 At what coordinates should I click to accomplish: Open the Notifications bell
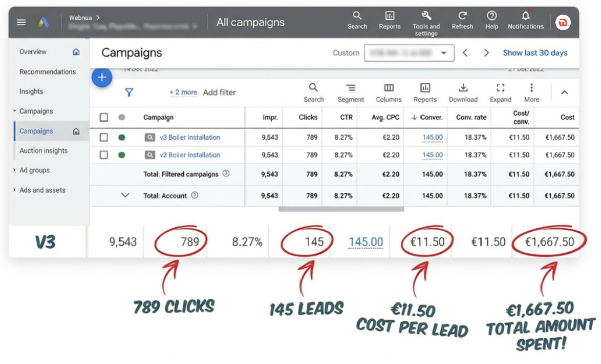tap(525, 16)
